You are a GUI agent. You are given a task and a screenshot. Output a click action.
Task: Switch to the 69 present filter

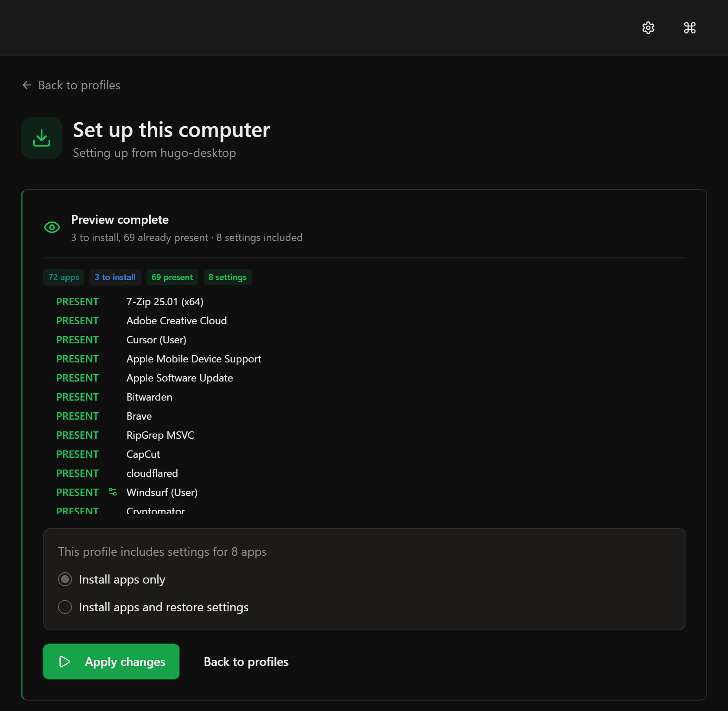click(x=172, y=277)
